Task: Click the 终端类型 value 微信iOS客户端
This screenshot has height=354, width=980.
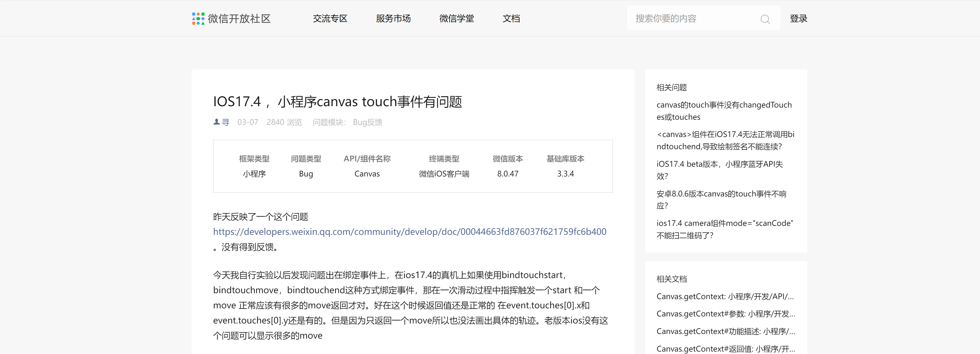Action: pos(444,174)
